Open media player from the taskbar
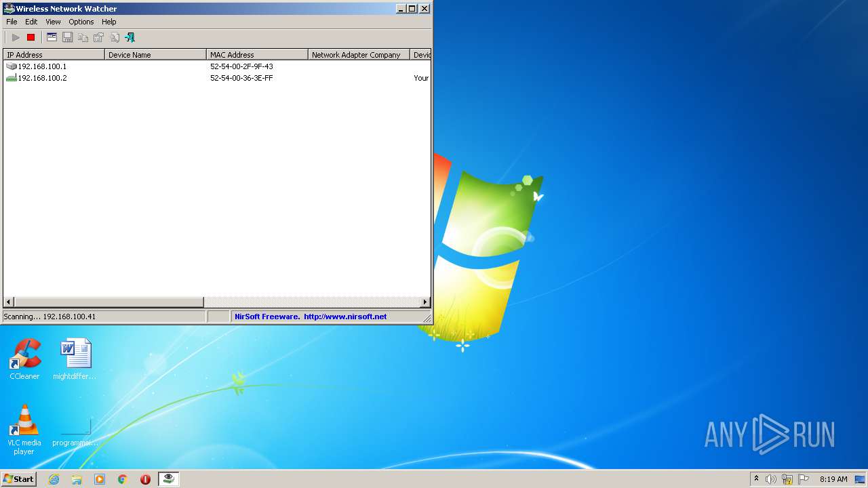 click(x=100, y=479)
